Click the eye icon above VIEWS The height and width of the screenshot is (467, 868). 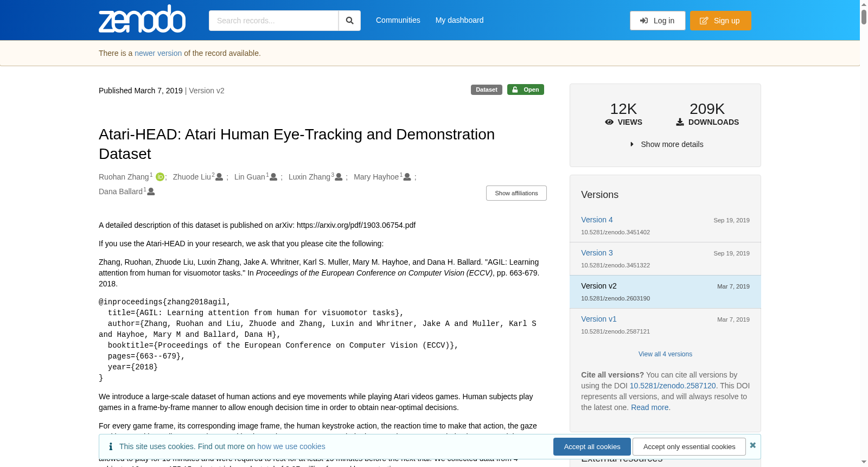coord(609,122)
